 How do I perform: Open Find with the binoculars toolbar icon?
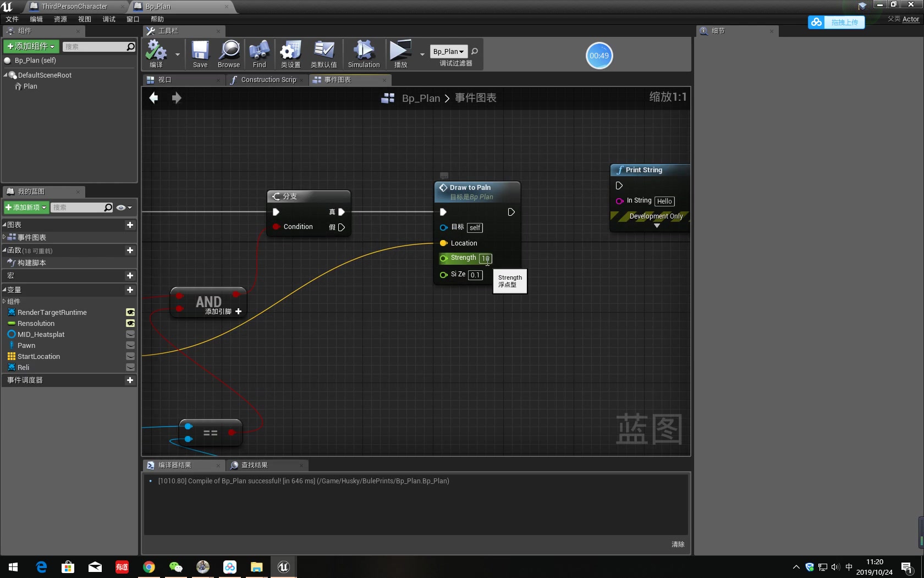coord(258,53)
